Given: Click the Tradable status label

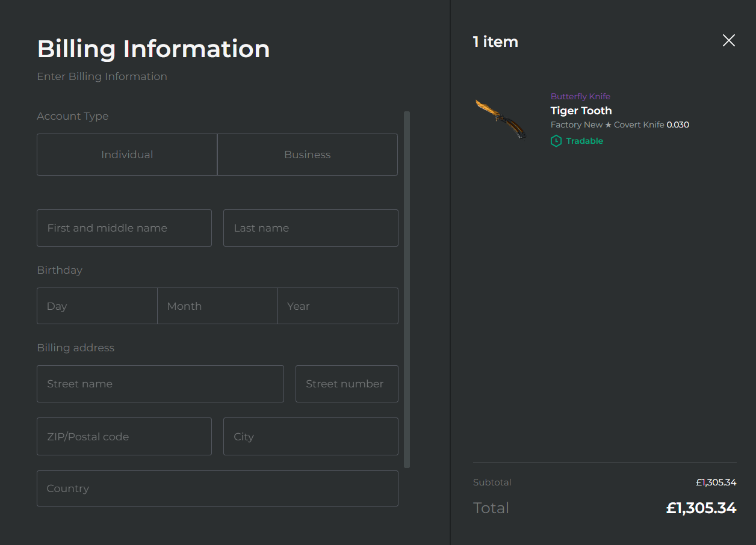Looking at the screenshot, I should coord(584,141).
